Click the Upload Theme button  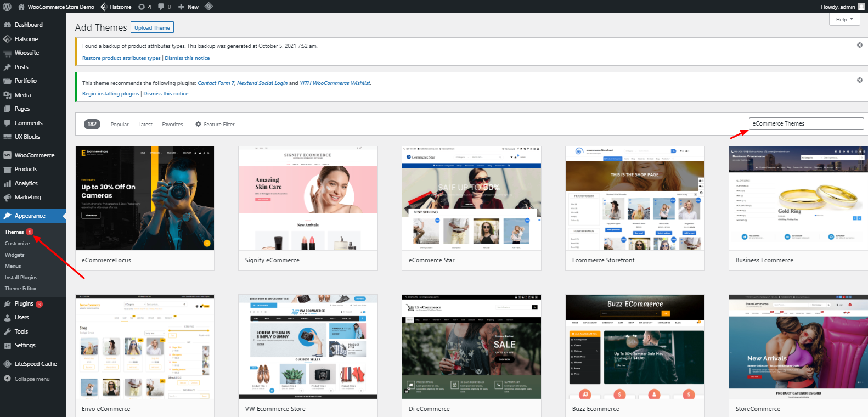(153, 27)
